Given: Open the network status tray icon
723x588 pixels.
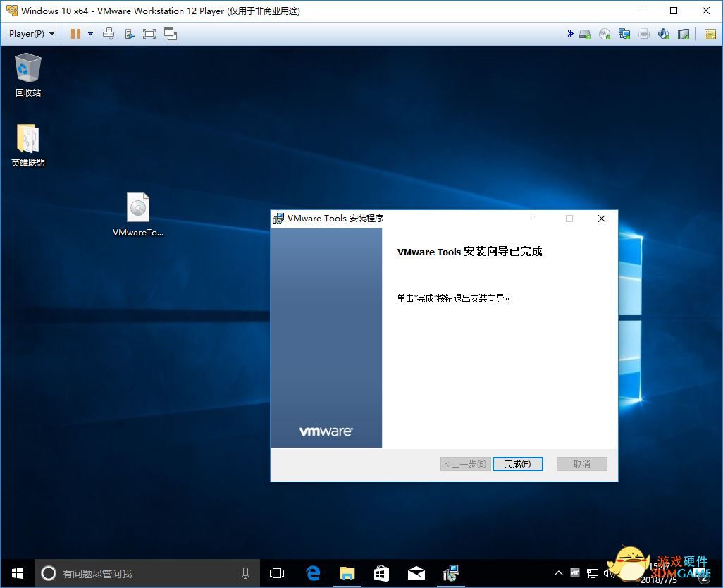Looking at the screenshot, I should pyautogui.click(x=593, y=573).
